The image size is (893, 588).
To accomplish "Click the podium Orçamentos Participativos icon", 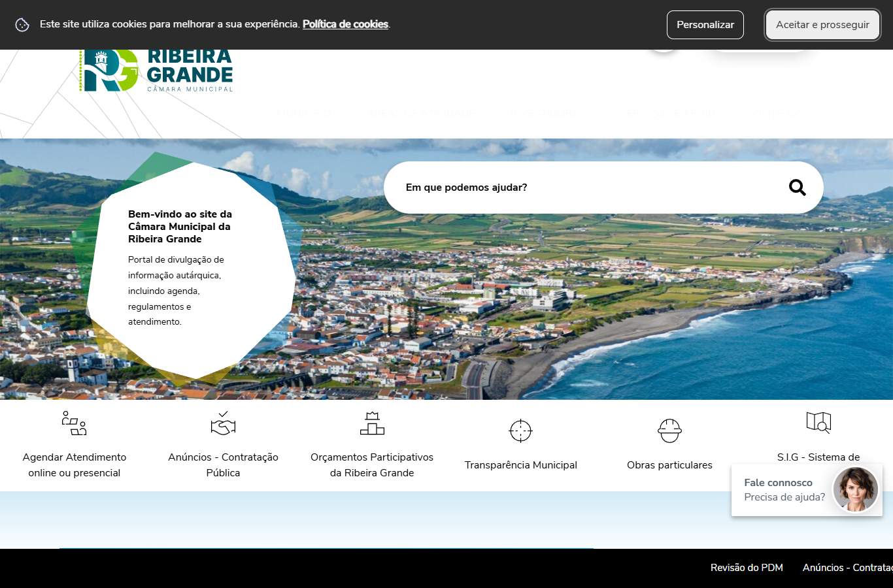I will 372,423.
